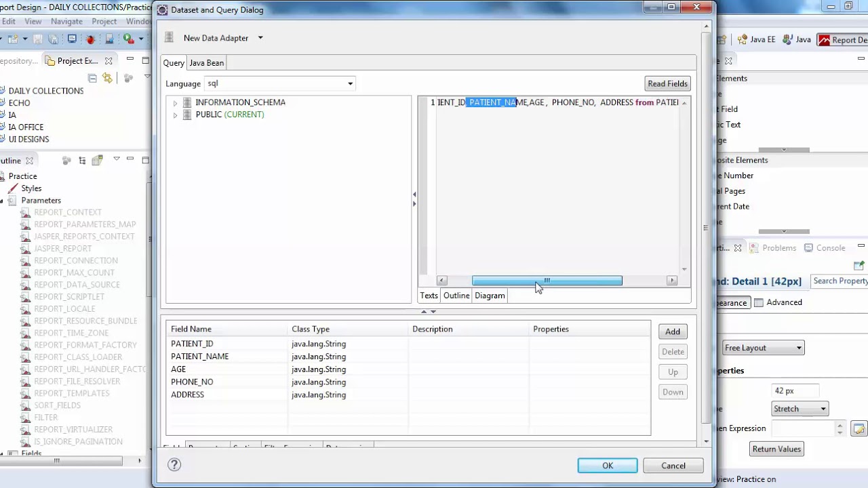Confirm the dialog with OK
This screenshot has height=488, width=868.
point(608,466)
